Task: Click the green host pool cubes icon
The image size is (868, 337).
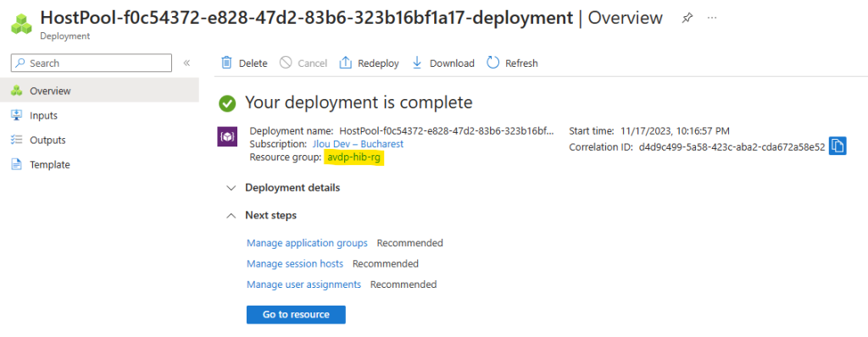Action: pos(21,23)
